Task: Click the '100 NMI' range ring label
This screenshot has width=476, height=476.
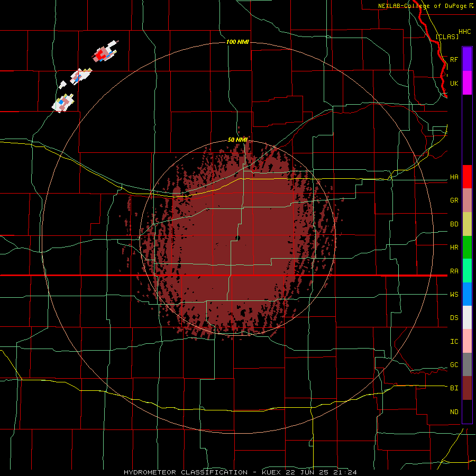Action: 237,42
